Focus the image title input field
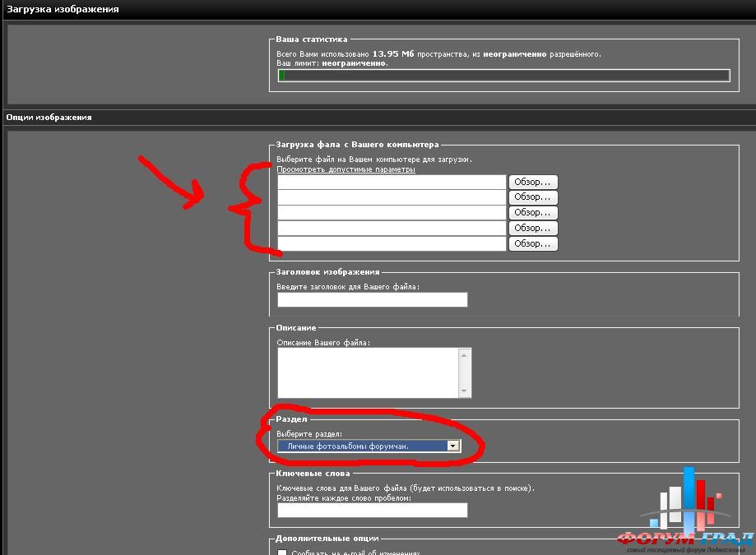756x555 pixels. click(x=372, y=300)
